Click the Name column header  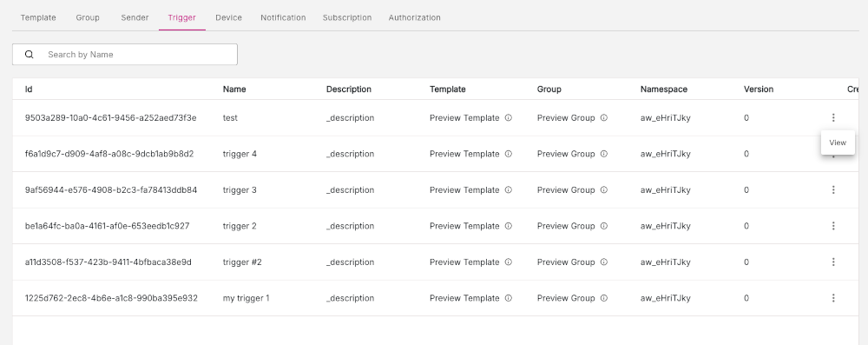click(x=234, y=90)
